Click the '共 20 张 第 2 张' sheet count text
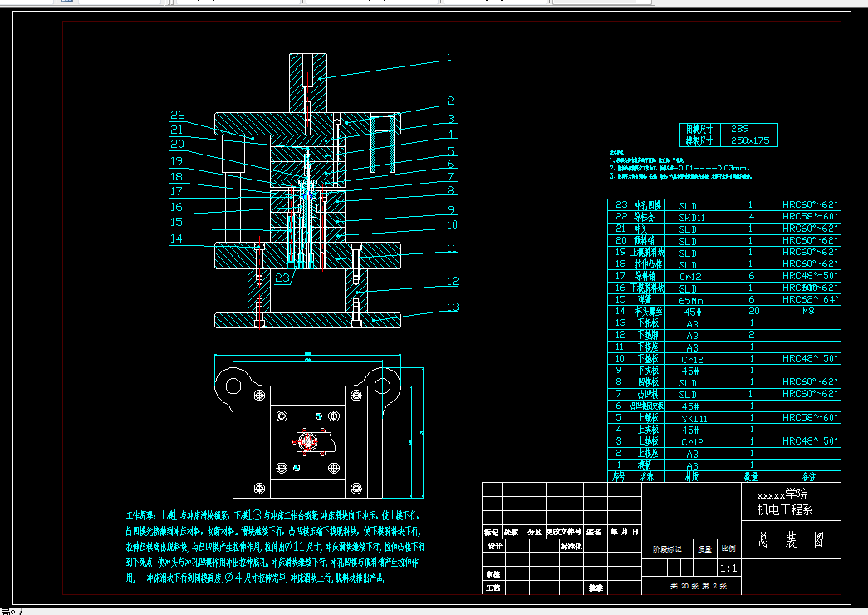 click(x=699, y=586)
